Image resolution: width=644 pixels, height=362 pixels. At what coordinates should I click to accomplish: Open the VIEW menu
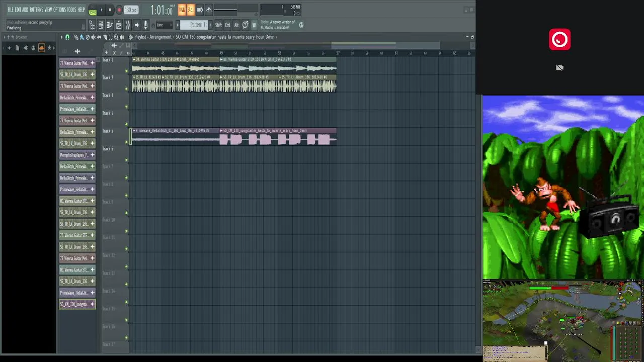48,10
